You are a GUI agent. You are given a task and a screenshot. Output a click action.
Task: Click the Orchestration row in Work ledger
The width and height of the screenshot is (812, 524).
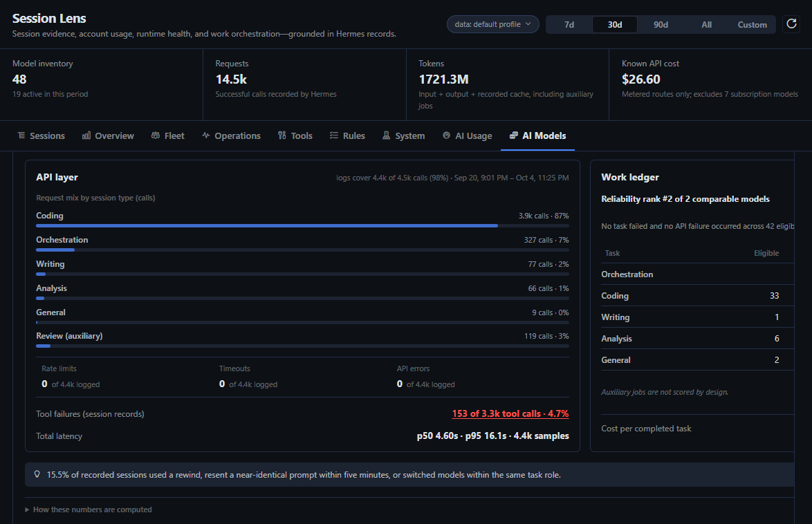[698, 274]
